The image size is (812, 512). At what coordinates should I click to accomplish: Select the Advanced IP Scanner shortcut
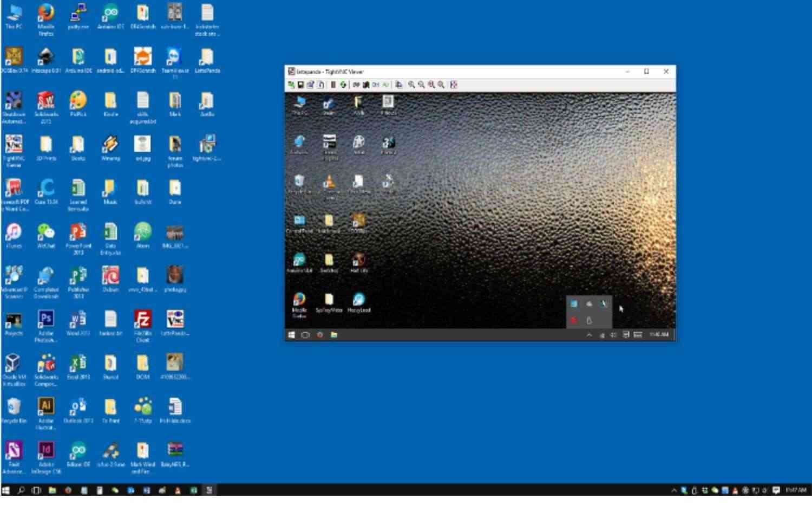(14, 282)
